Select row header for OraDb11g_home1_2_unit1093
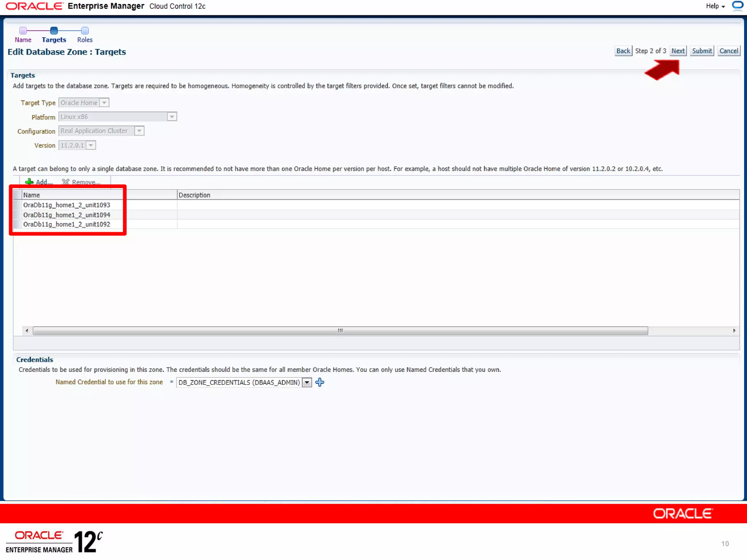The image size is (747, 560). click(x=18, y=205)
